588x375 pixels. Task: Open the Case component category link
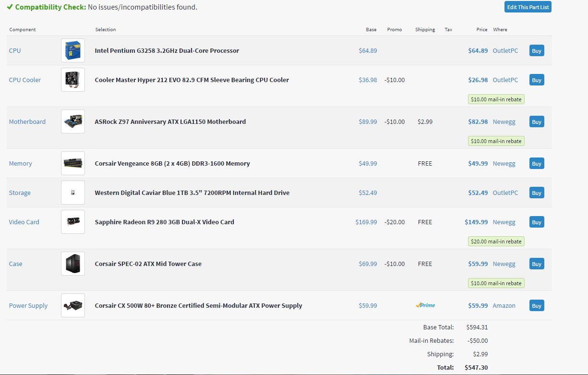coord(15,264)
